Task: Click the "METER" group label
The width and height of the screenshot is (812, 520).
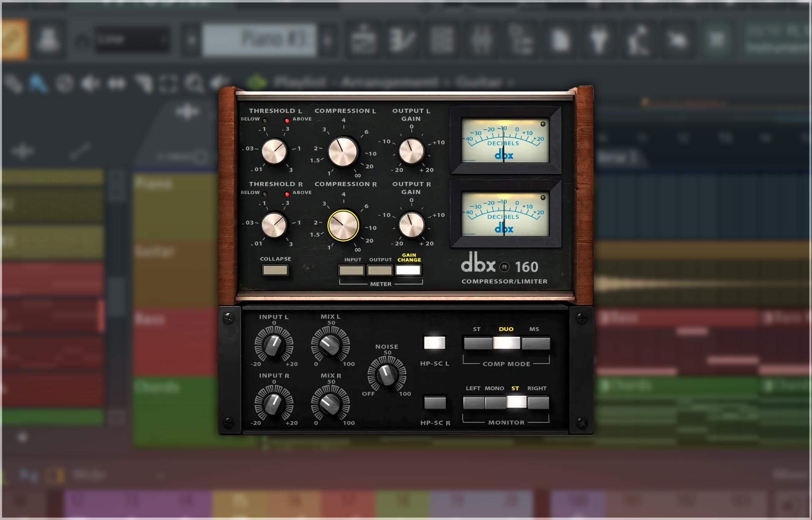Action: pyautogui.click(x=381, y=284)
